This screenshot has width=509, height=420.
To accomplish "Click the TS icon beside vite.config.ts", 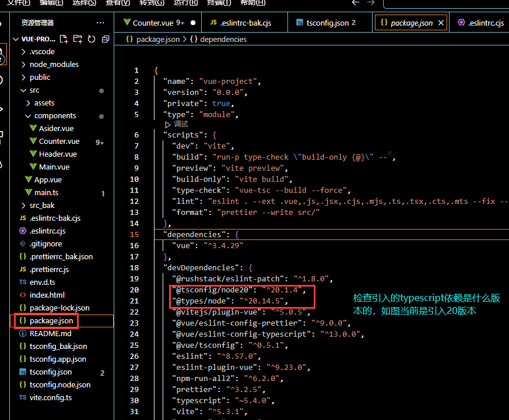I will [x=23, y=398].
